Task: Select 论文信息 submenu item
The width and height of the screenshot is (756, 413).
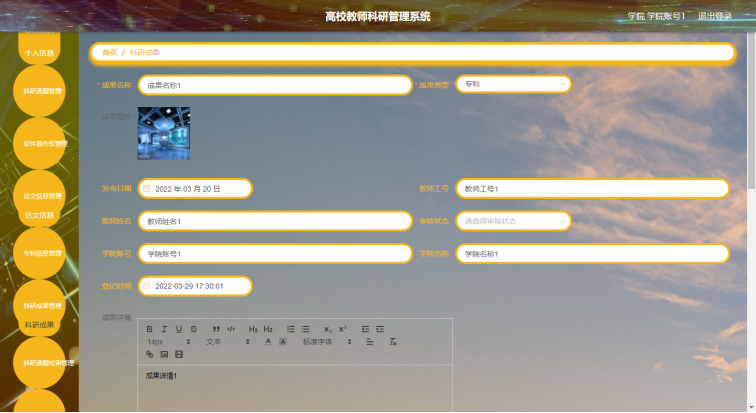Action: click(x=40, y=215)
